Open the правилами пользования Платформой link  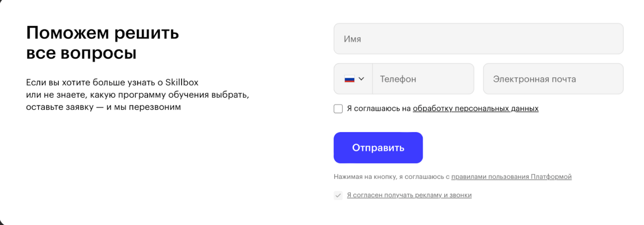(511, 177)
